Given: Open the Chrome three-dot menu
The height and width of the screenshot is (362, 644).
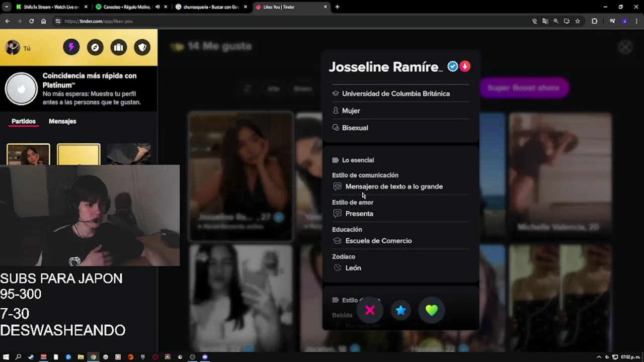Looking at the screenshot, I should point(636,21).
